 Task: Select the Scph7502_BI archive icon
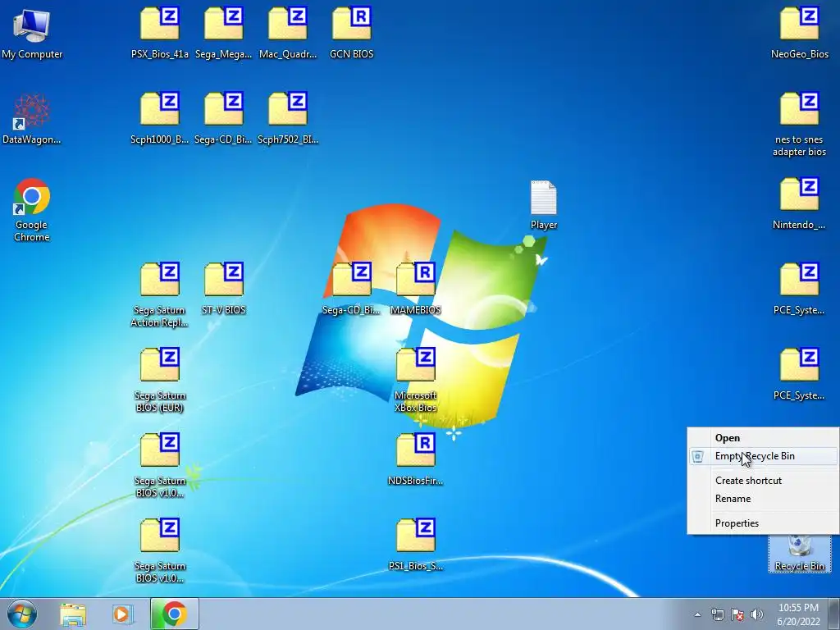coord(288,119)
